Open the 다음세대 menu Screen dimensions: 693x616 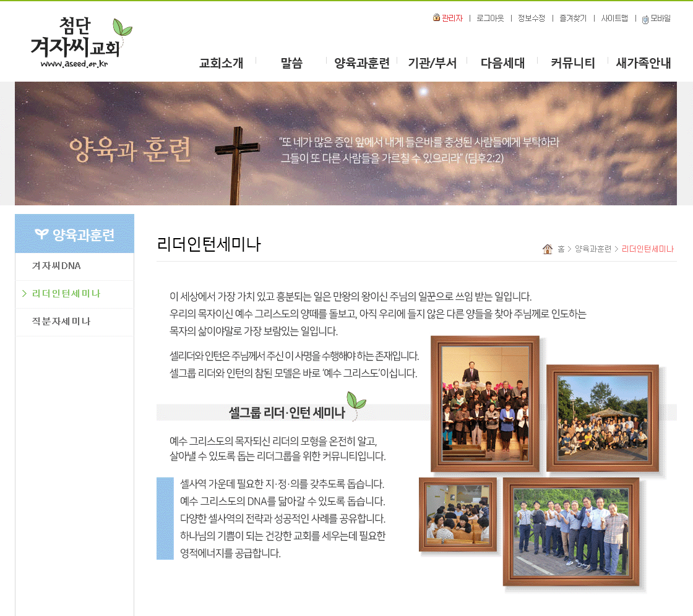click(502, 62)
